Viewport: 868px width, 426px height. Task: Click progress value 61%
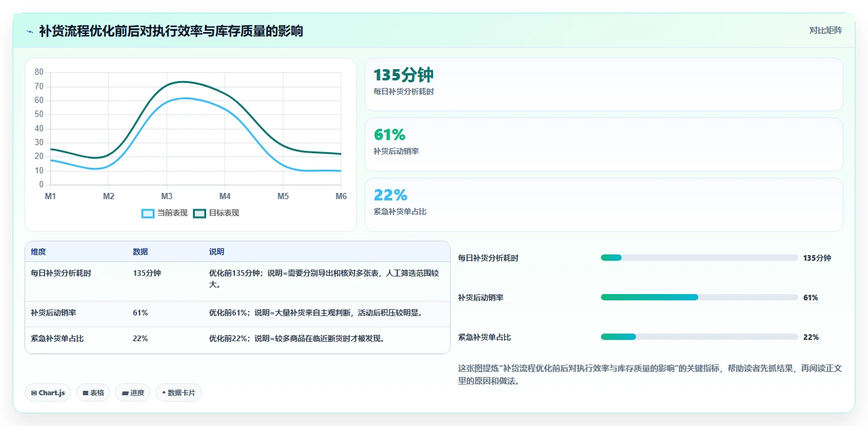tap(811, 298)
